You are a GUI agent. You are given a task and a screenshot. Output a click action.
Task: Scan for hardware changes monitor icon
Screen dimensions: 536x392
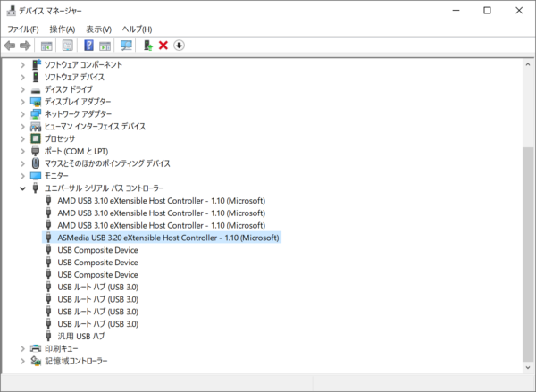pos(126,46)
